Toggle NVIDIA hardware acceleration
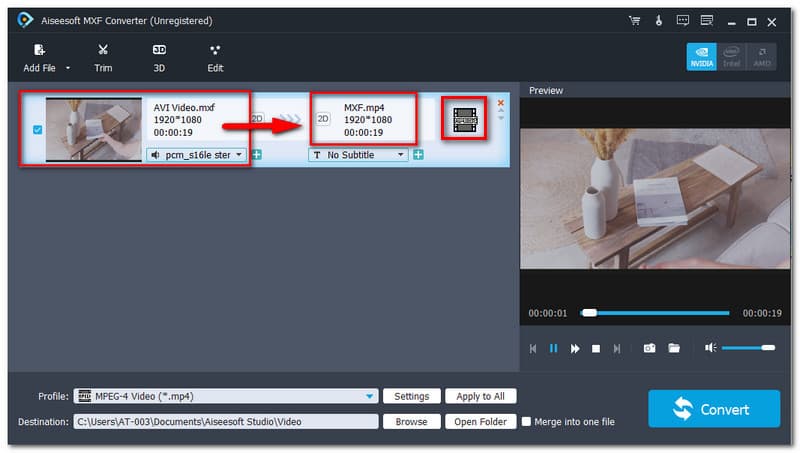Screen dimensions: 800x453 coord(702,57)
